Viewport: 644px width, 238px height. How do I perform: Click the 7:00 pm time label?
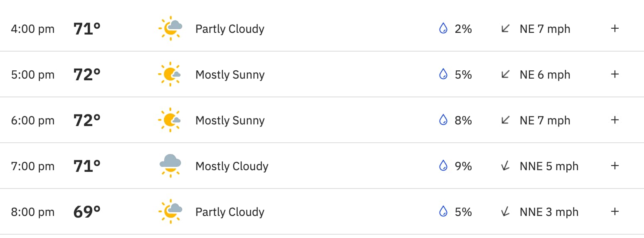click(33, 166)
